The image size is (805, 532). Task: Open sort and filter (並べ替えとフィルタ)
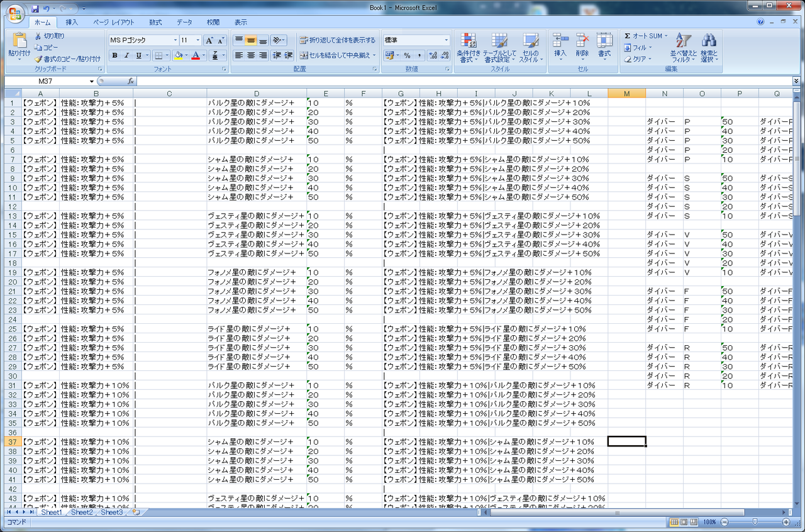pyautogui.click(x=684, y=47)
